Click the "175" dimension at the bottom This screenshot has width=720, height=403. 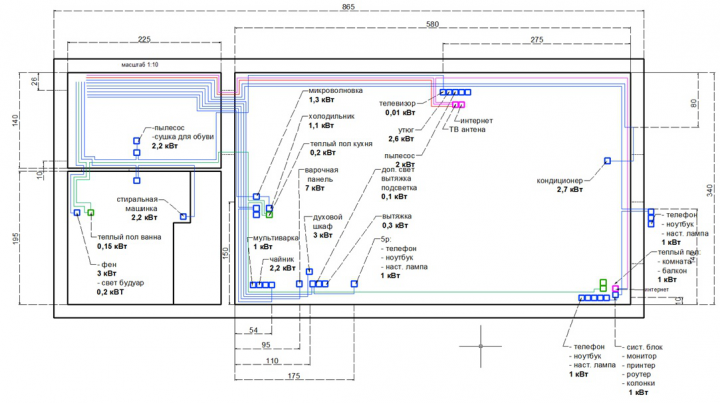pyautogui.click(x=294, y=375)
